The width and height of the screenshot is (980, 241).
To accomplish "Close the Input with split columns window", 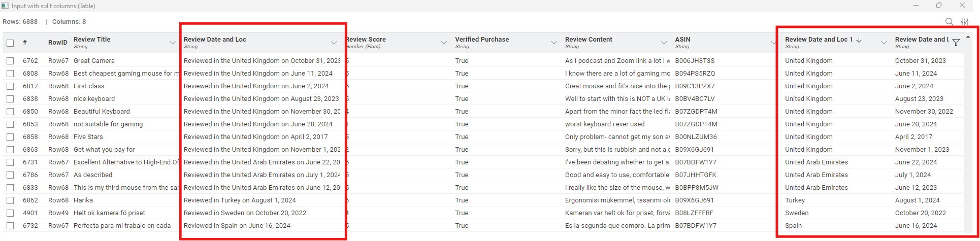I will (962, 6).
